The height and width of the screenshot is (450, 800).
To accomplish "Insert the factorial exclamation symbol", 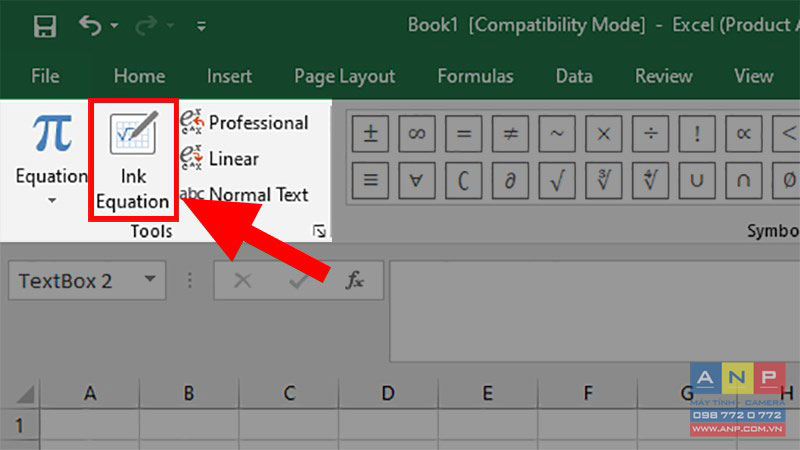I will coord(697,134).
